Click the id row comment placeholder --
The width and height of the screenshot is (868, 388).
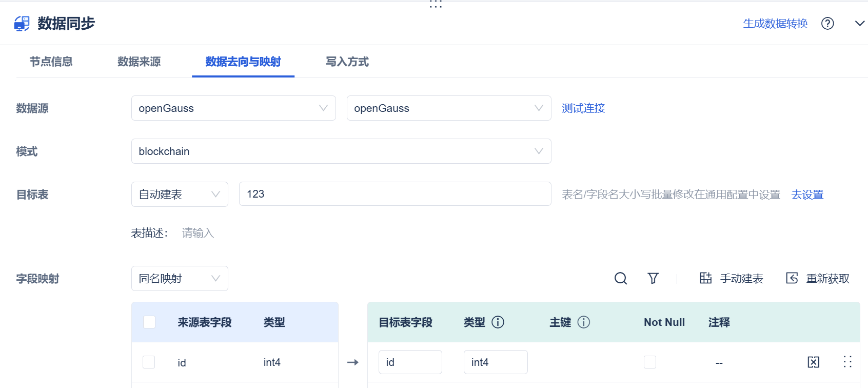pyautogui.click(x=719, y=363)
